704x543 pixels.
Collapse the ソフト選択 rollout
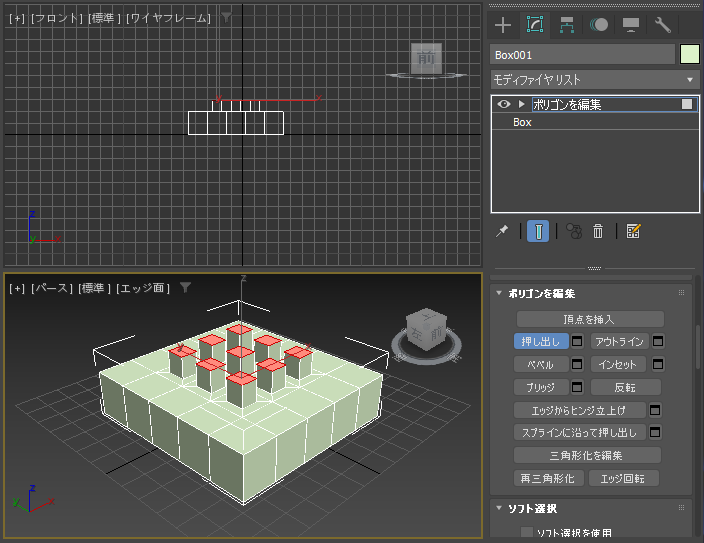click(499, 508)
